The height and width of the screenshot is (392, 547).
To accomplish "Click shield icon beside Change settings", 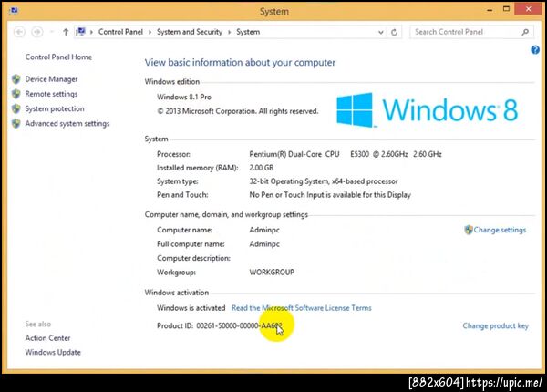I will point(469,230).
